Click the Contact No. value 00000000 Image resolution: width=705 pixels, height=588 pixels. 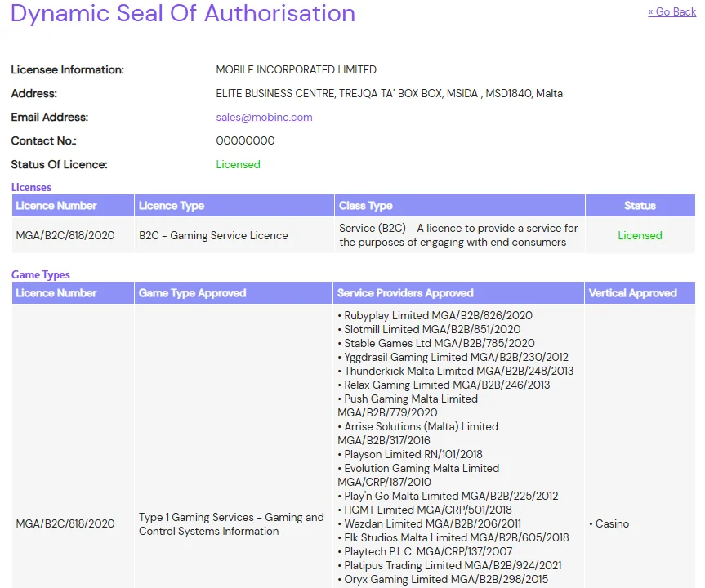click(x=245, y=140)
